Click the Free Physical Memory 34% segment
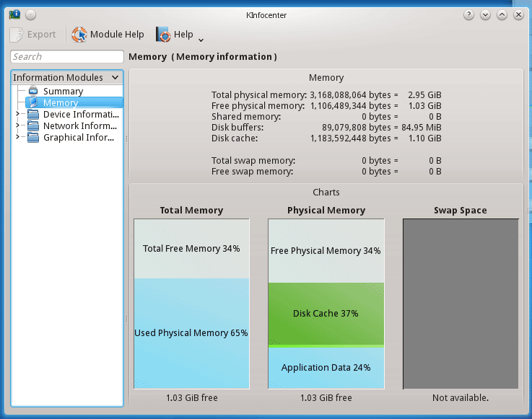 [326, 251]
